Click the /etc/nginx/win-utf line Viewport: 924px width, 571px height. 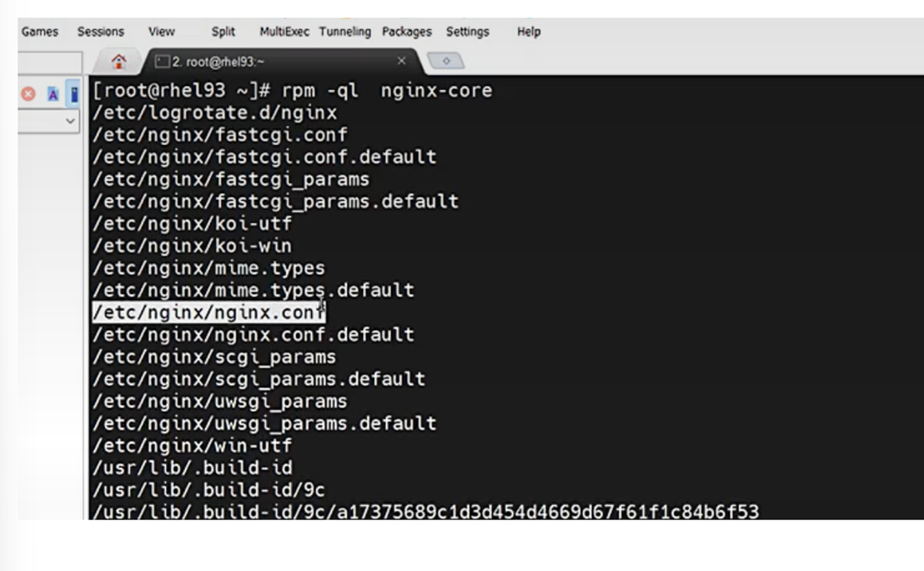pos(192,445)
